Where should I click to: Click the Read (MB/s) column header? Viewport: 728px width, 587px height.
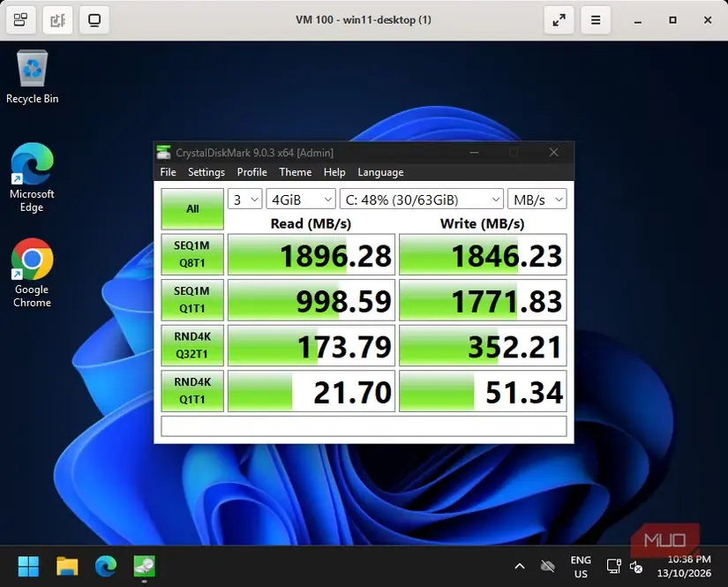(311, 224)
